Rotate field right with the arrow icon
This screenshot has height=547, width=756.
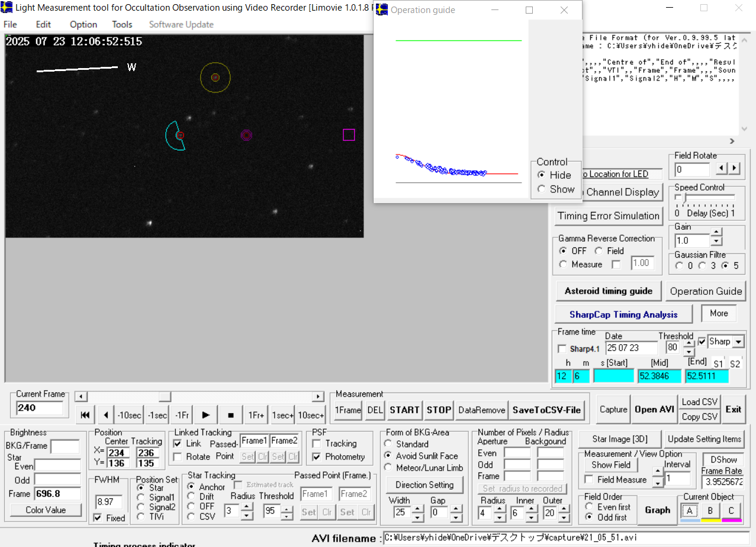pos(734,169)
